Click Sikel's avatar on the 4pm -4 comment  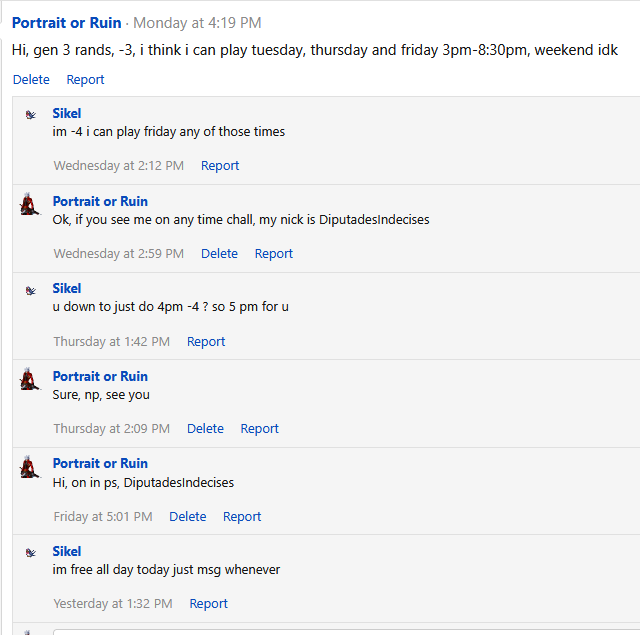tap(31, 291)
